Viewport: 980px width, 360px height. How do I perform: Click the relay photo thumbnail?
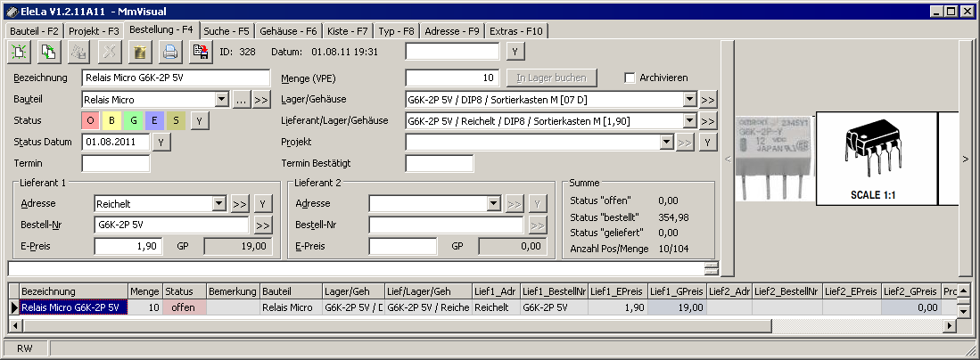775,159
